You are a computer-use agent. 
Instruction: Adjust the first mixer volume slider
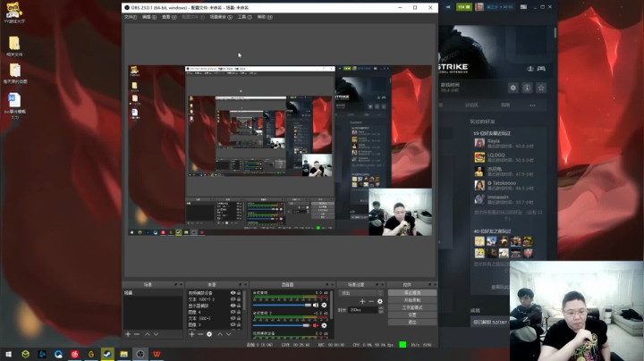pyautogui.click(x=282, y=306)
